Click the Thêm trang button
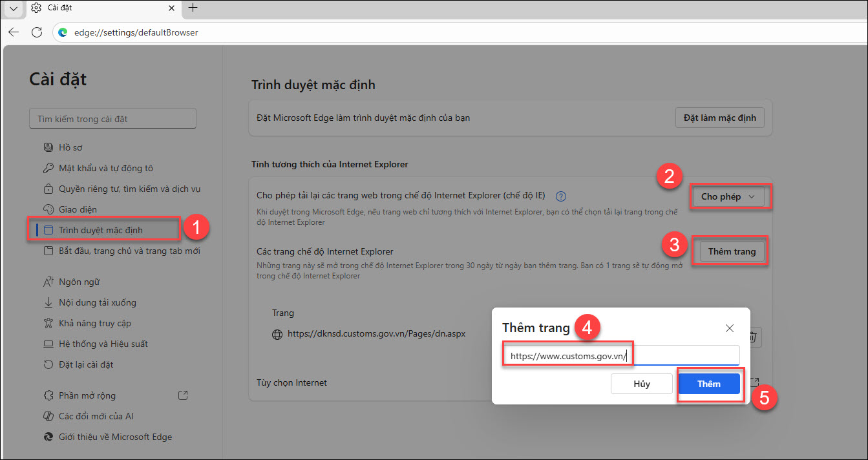This screenshot has height=460, width=868. [x=732, y=251]
